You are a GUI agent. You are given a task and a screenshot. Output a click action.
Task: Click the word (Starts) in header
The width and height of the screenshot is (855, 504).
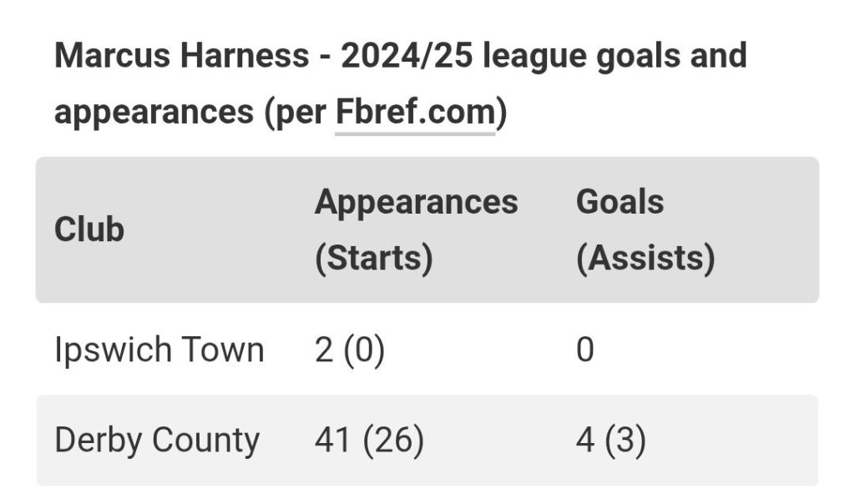[374, 257]
